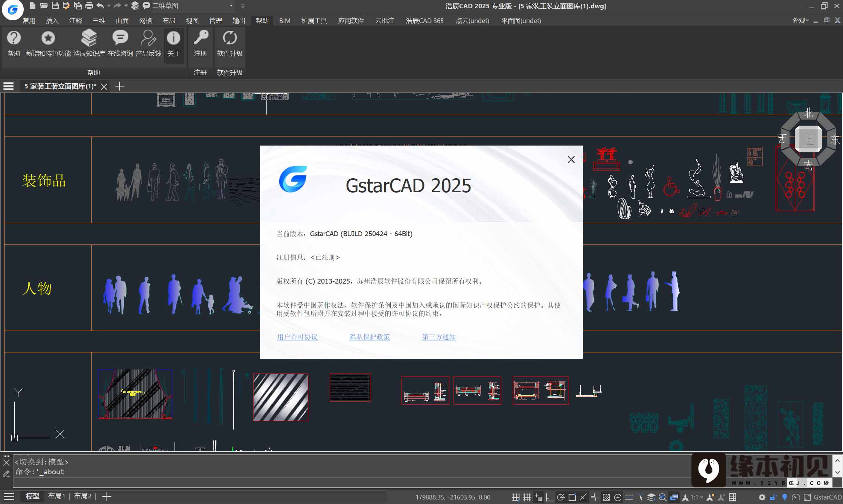Toggle snap mode in status bar
Image resolution: width=843 pixels, height=504 pixels.
516,497
